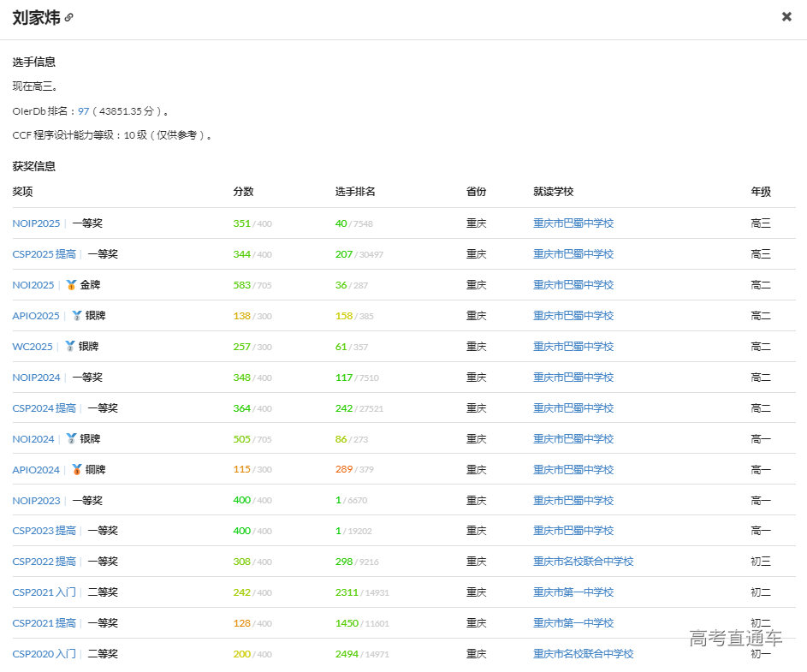Click the silver medal icon beside WC2025
This screenshot has height=672, width=807.
click(x=70, y=346)
